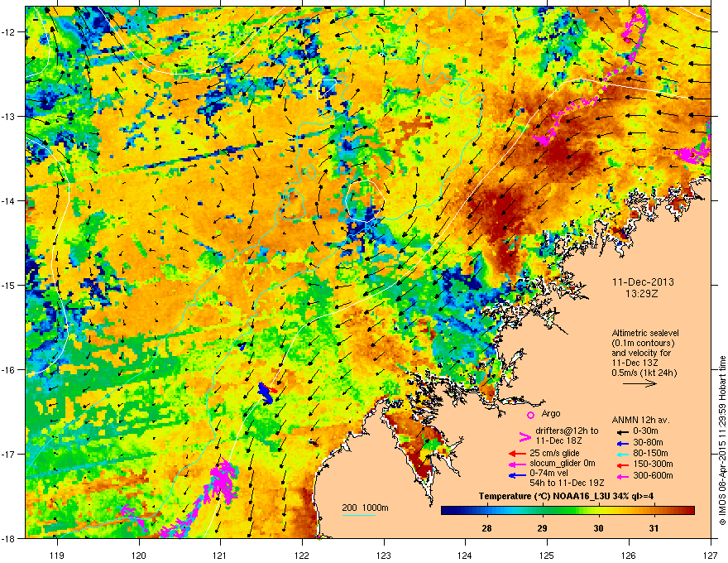The height and width of the screenshot is (563, 728).
Task: Click longitude axis label 123
Action: (384, 555)
